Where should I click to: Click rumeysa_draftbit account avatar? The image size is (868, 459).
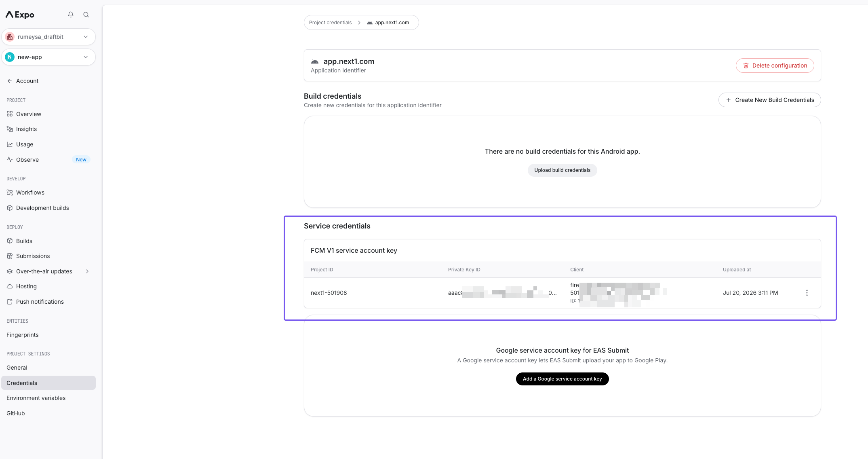pyautogui.click(x=10, y=37)
